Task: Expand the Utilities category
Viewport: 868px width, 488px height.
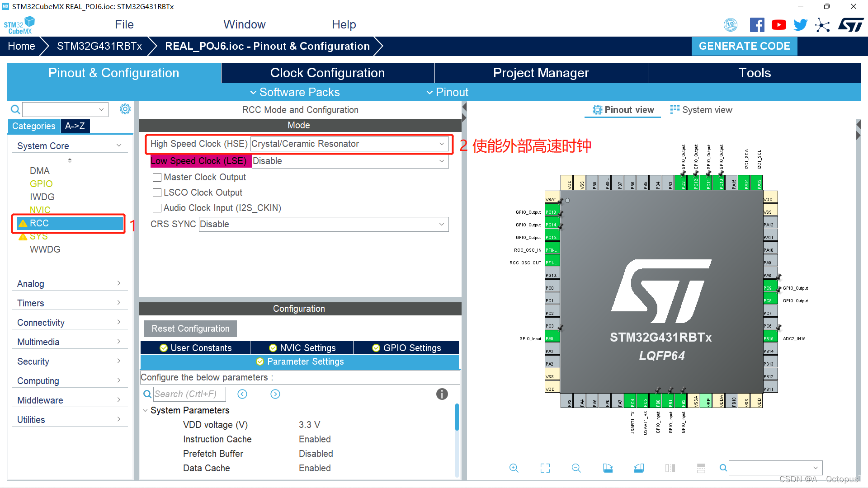Action: coord(70,419)
